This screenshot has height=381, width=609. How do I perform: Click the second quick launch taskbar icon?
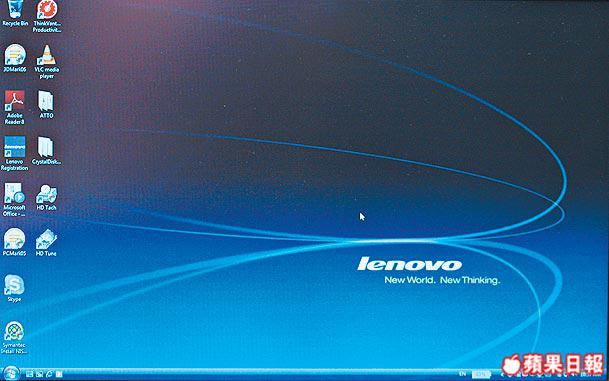(39, 374)
